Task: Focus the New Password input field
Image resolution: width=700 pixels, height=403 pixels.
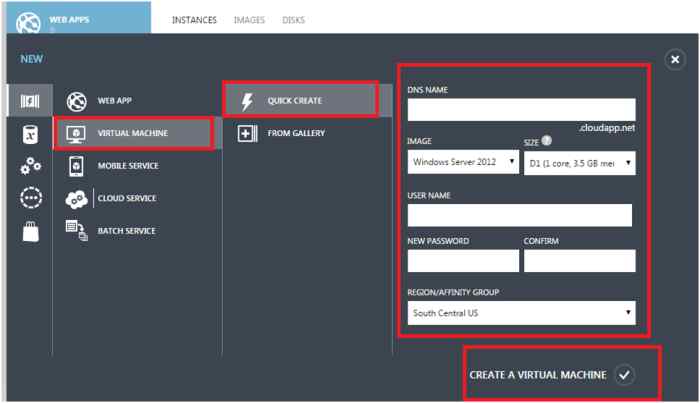Action: click(x=463, y=261)
